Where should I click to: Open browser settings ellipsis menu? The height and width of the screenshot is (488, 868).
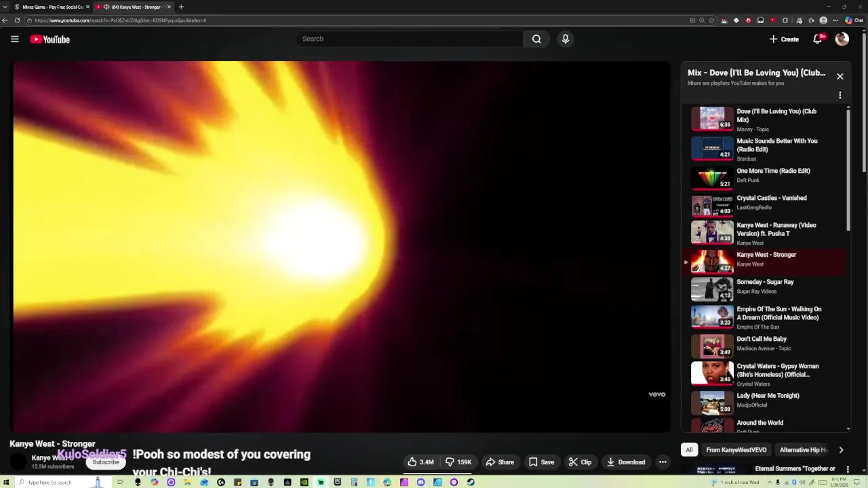835,20
